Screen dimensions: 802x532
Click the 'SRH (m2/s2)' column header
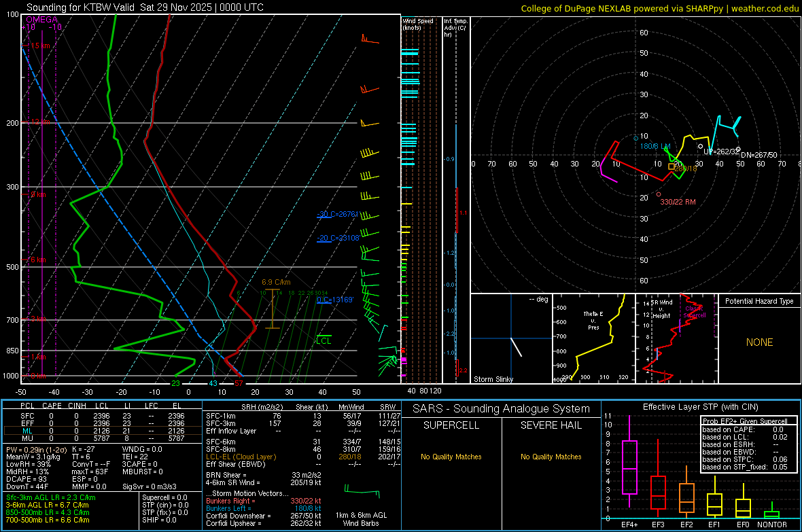coord(262,407)
